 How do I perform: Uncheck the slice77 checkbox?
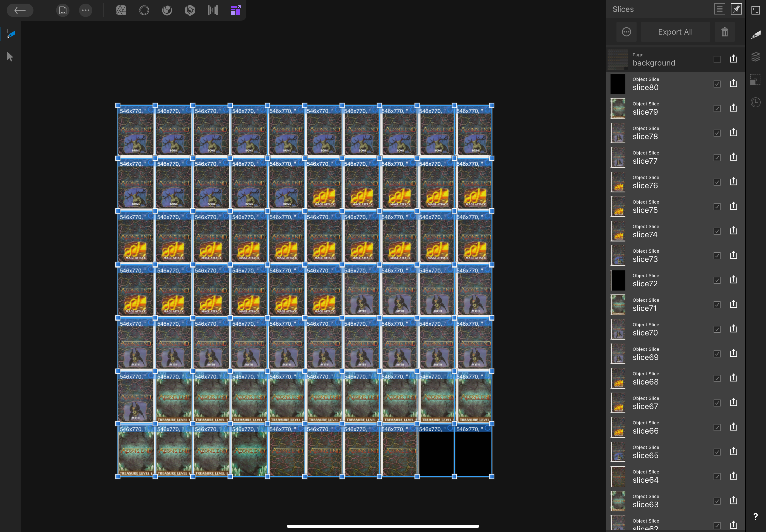[x=717, y=158]
